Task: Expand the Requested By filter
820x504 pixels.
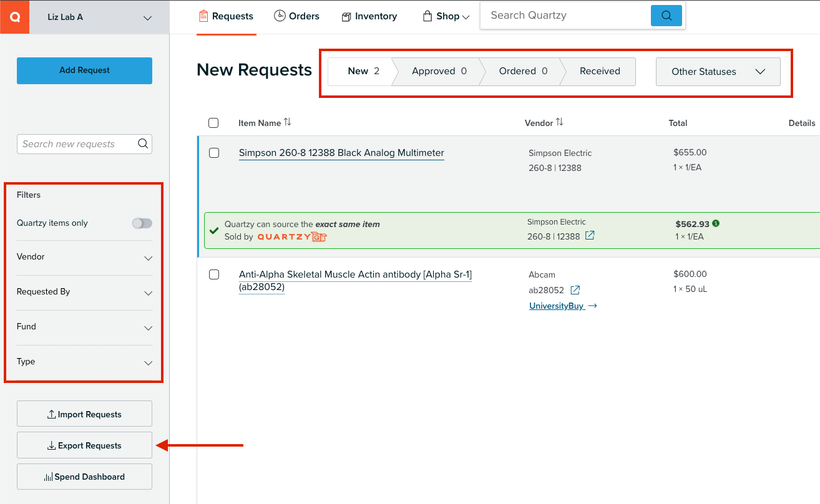Action: [x=84, y=292]
